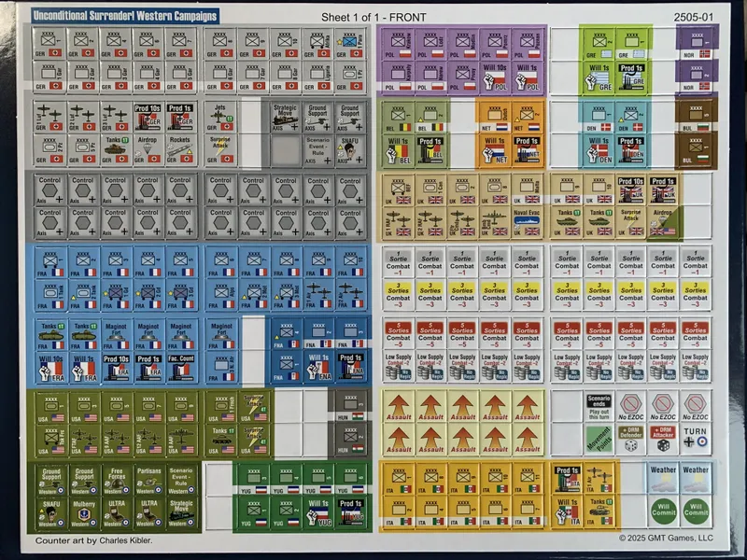Click the Western Scenario Event - Rule counter
The width and height of the screenshot is (747, 560).
[x=181, y=480]
